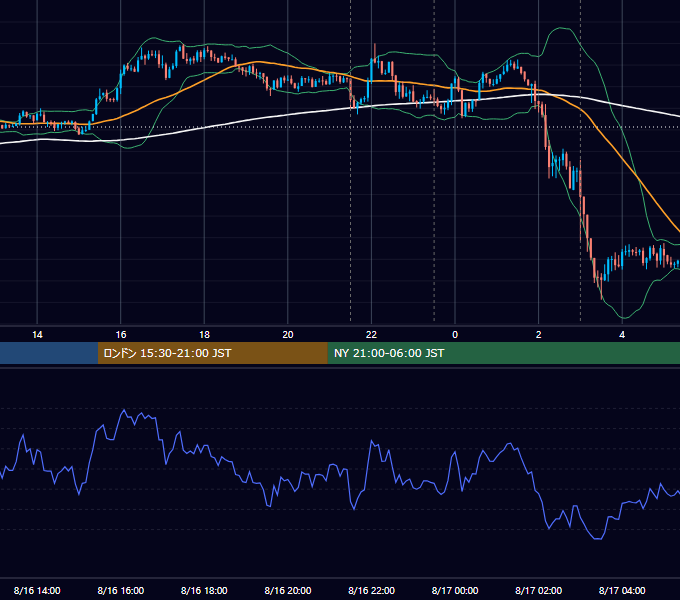Click the 4 hour label on price chart
680x600 pixels.
point(622,335)
